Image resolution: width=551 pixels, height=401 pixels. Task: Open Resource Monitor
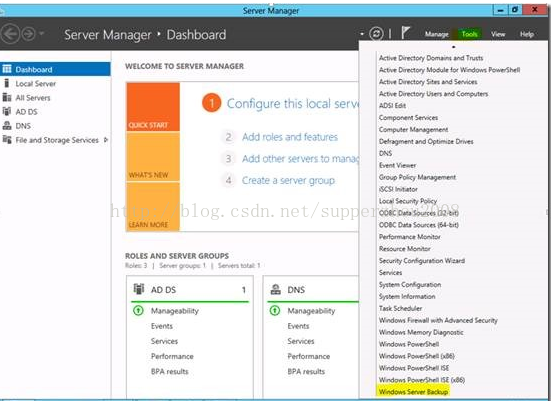tap(404, 249)
